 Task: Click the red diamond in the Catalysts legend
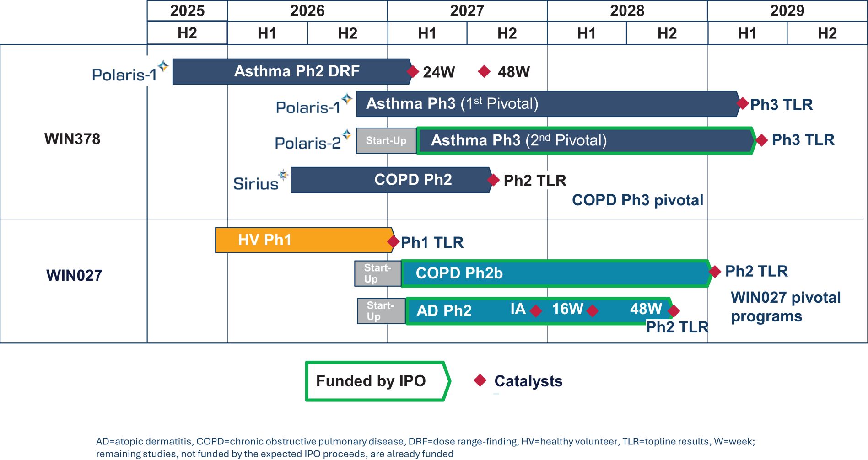480,380
